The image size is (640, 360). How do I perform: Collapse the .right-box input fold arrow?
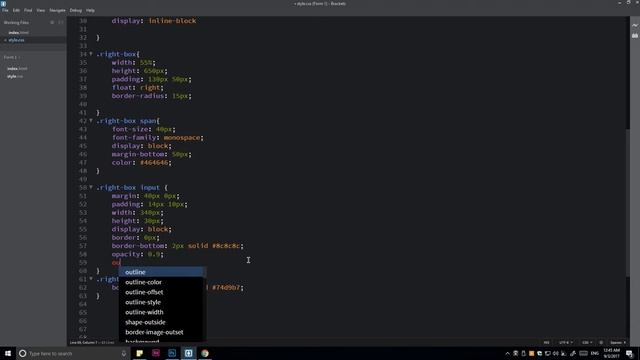pos(91,187)
